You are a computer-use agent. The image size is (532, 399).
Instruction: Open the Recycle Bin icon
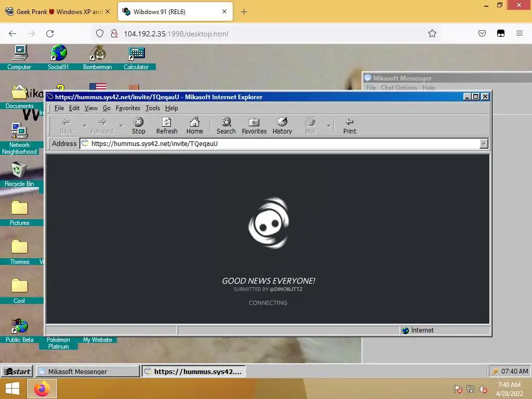(x=19, y=174)
